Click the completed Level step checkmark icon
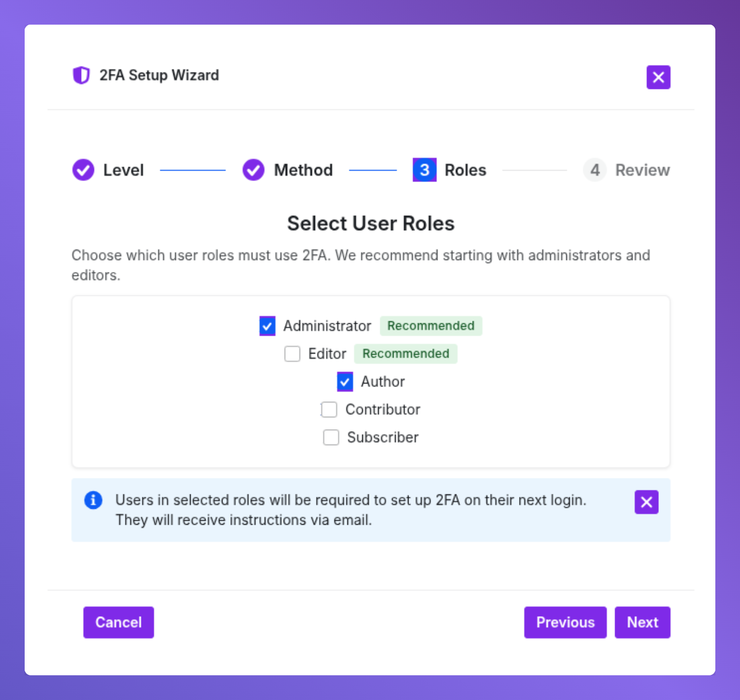Image resolution: width=740 pixels, height=700 pixels. click(83, 170)
